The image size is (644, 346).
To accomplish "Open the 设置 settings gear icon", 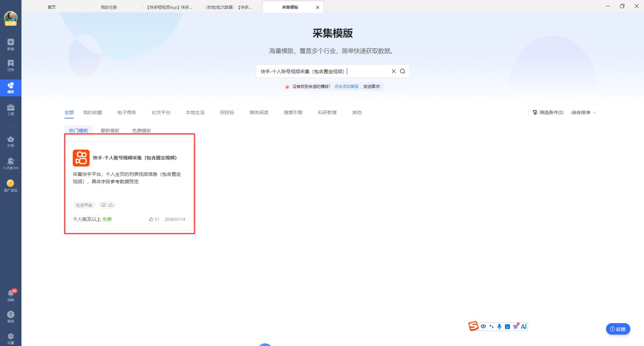I will tap(11, 338).
